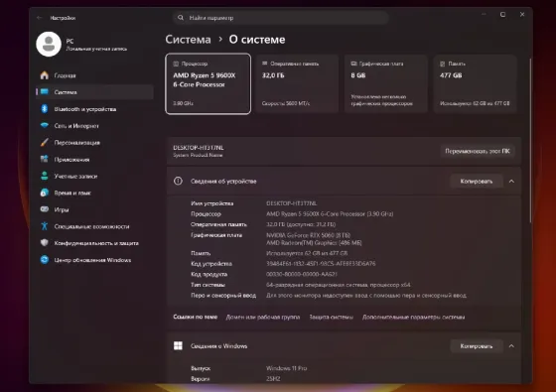Click the vertical scrollbar of settings page
The height and width of the screenshot is (392, 556).
530,140
